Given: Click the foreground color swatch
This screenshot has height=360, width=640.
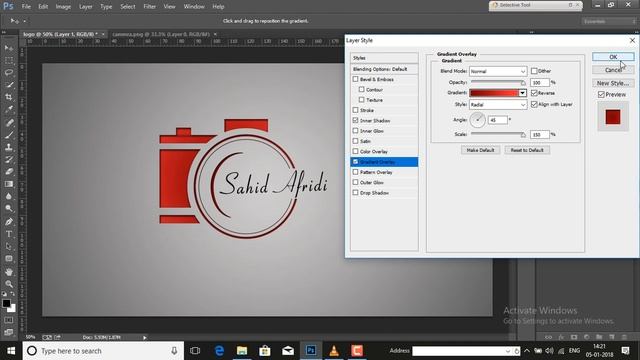Looking at the screenshot, I should [x=6, y=303].
